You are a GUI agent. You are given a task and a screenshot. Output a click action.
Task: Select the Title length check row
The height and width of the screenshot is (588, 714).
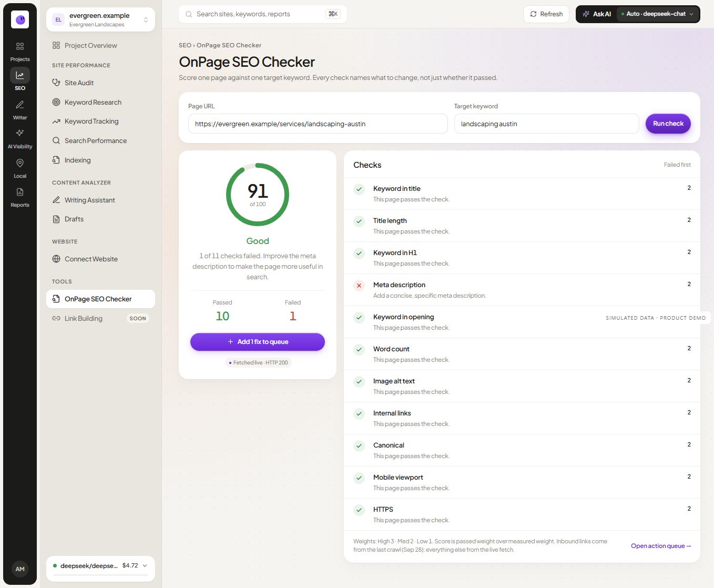tap(522, 226)
